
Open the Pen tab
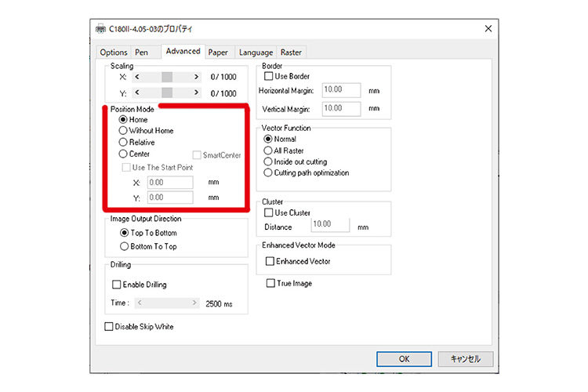(x=142, y=53)
